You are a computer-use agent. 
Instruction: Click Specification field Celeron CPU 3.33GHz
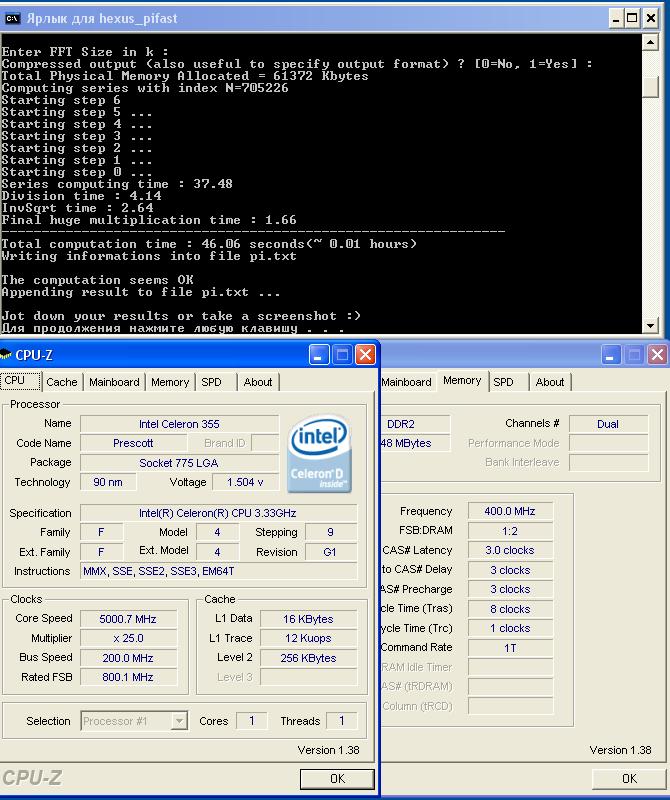[218, 513]
